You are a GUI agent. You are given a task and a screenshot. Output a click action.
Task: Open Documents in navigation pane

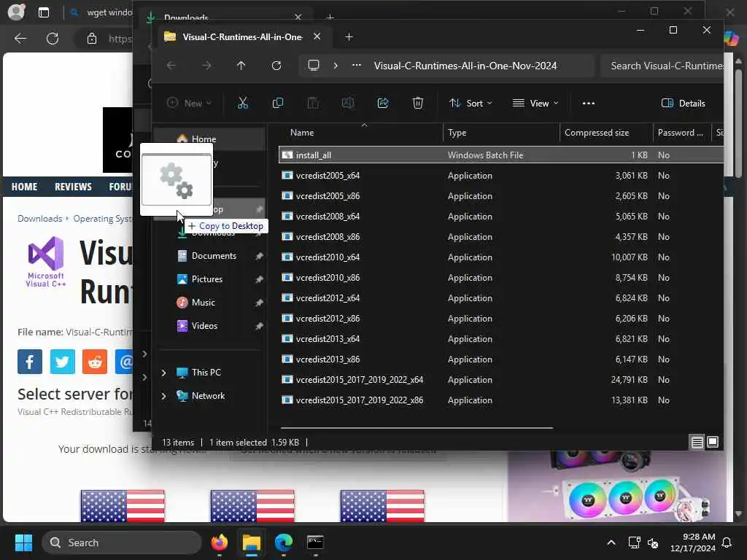214,256
